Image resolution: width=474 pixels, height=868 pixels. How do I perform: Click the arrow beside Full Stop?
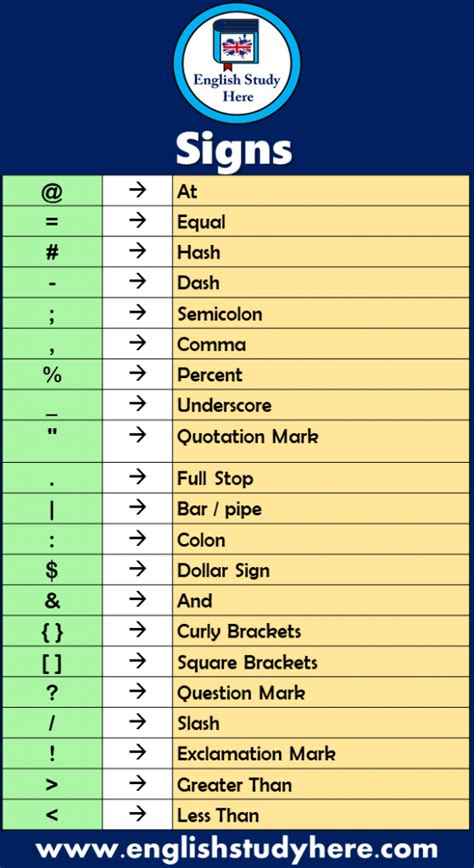(137, 477)
